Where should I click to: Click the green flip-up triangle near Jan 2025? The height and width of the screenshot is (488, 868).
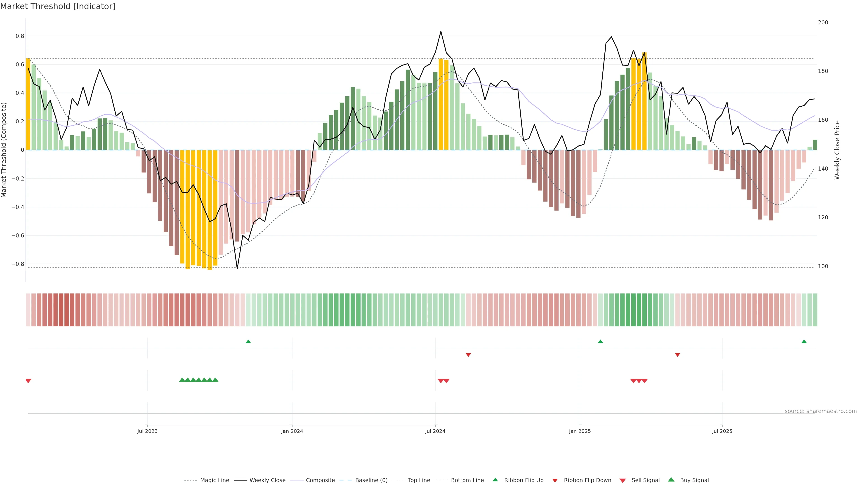(x=600, y=342)
